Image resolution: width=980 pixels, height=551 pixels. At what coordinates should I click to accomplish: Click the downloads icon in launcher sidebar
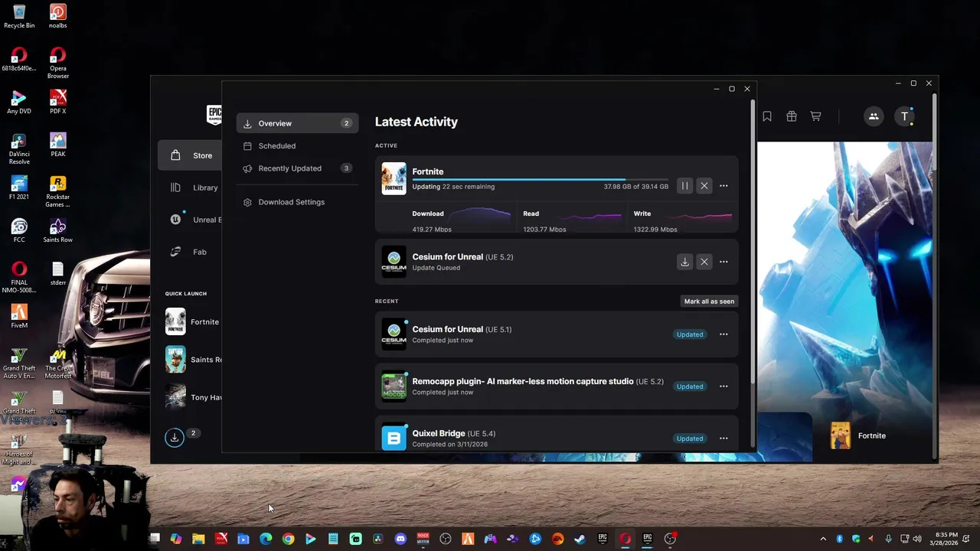coord(175,437)
